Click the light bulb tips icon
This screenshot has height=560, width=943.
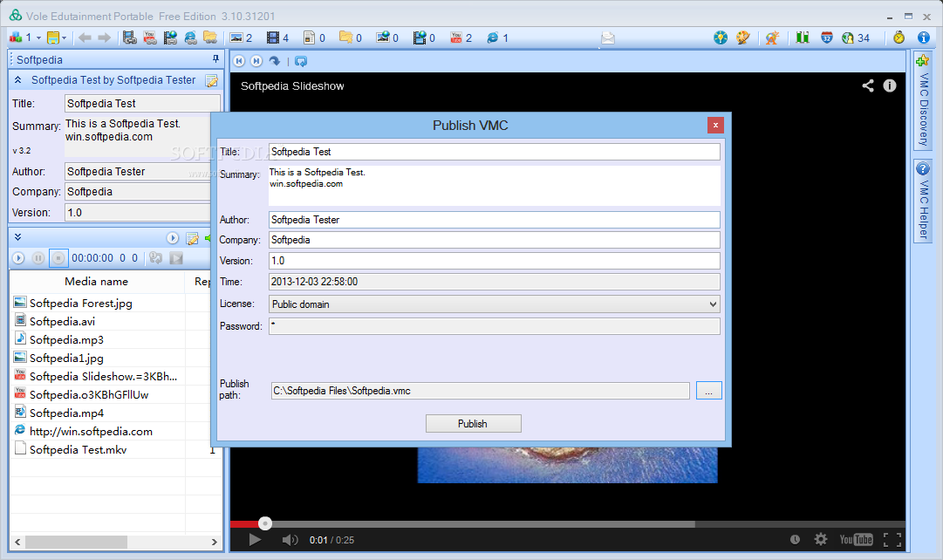click(x=721, y=38)
